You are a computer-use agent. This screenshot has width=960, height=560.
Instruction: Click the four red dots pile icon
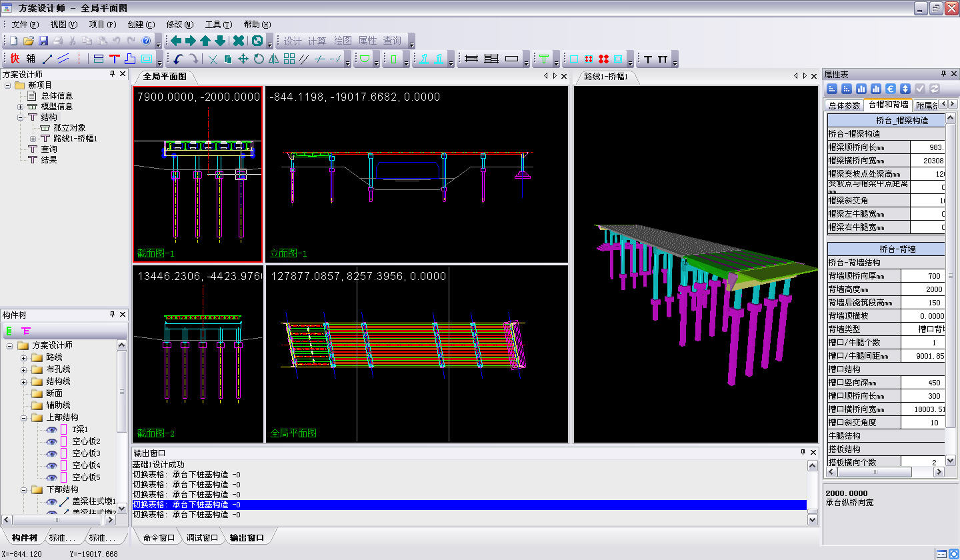pos(604,59)
